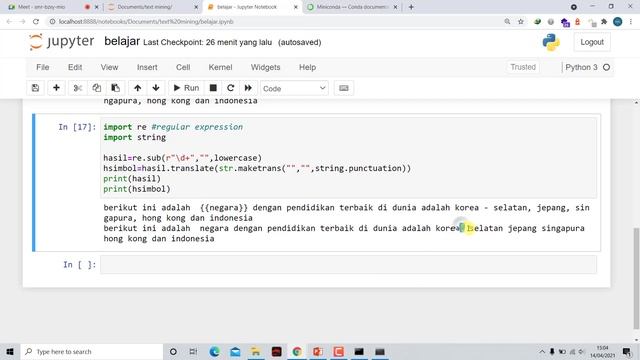Viewport: 640px width, 360px height.
Task: Click the Windows taskbar search box
Action: point(92,351)
